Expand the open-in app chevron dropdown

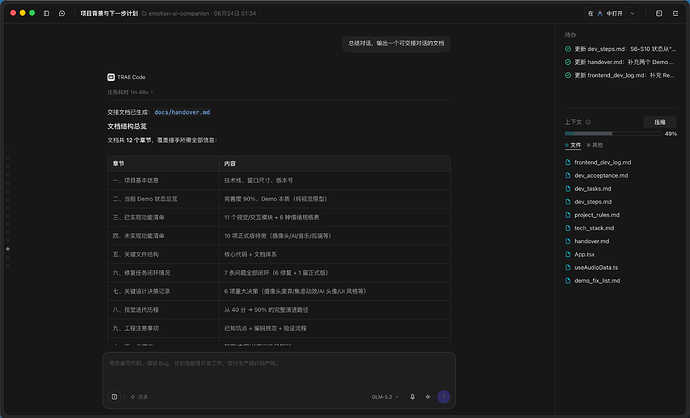pyautogui.click(x=632, y=13)
